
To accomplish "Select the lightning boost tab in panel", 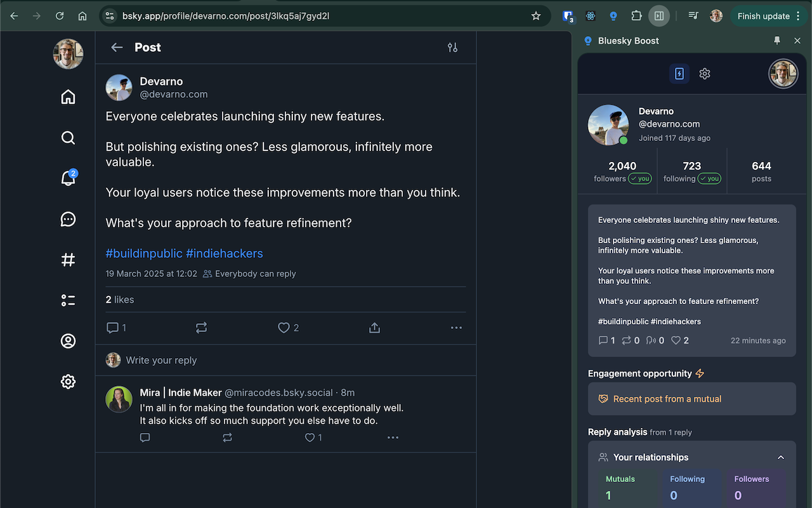I will 679,74.
